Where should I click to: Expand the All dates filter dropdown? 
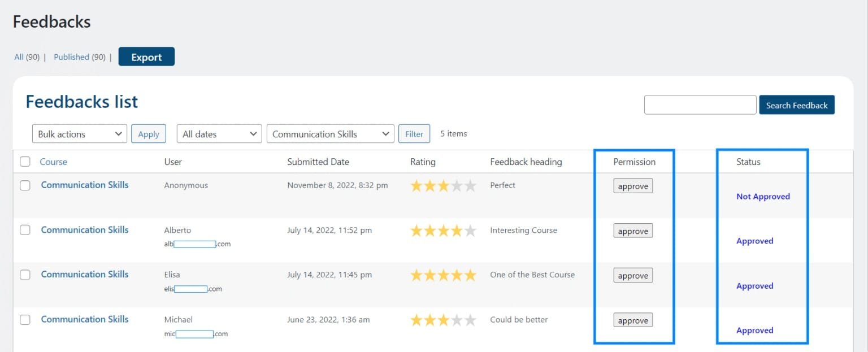tap(219, 134)
